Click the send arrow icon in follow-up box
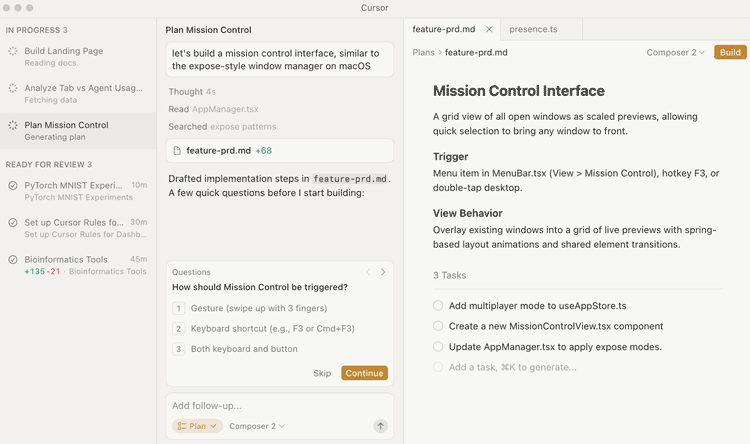Image resolution: width=750 pixels, height=444 pixels. [x=380, y=426]
